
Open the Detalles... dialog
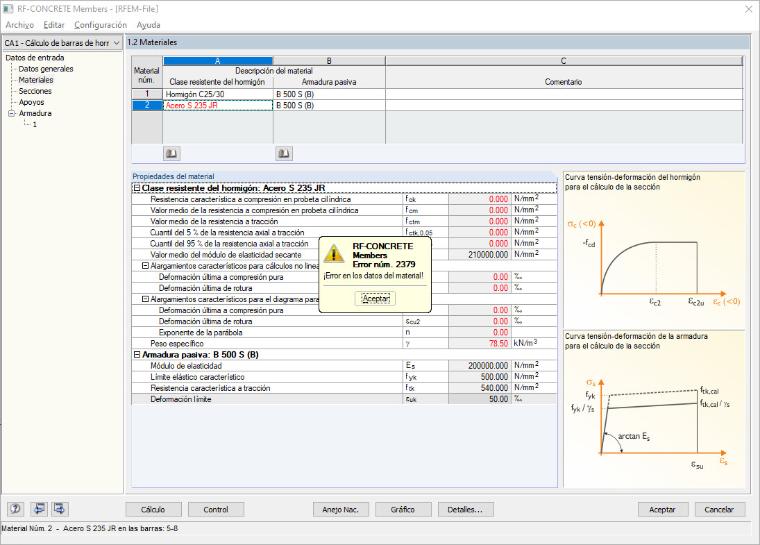point(465,510)
